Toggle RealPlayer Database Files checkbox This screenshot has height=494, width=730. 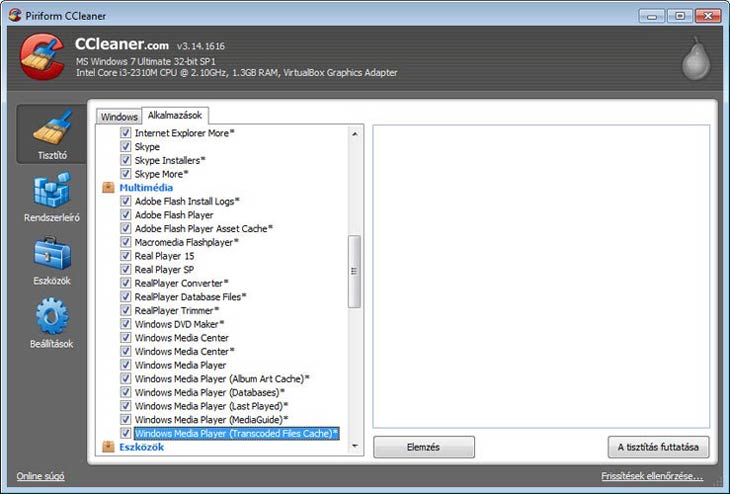tap(125, 297)
